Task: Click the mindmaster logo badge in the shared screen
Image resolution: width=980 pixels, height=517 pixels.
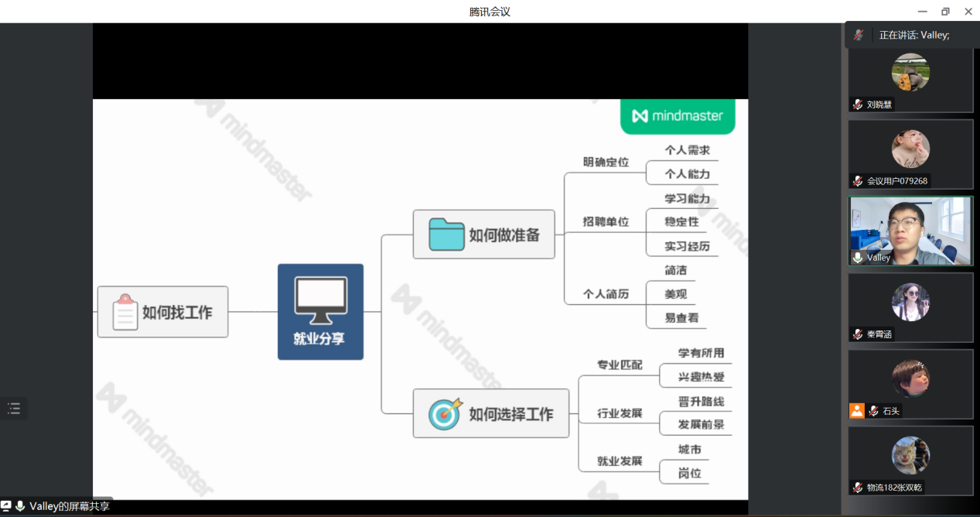Action: [678, 116]
